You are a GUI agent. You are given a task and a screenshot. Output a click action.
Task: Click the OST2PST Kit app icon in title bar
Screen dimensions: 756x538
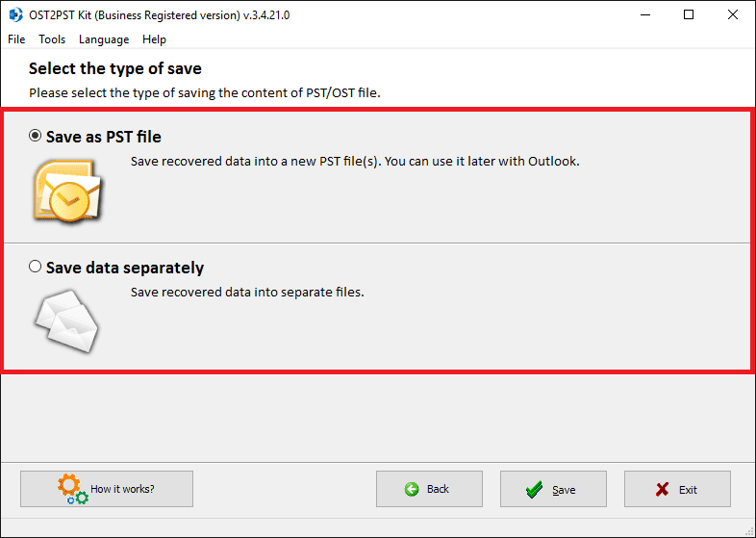[15, 15]
